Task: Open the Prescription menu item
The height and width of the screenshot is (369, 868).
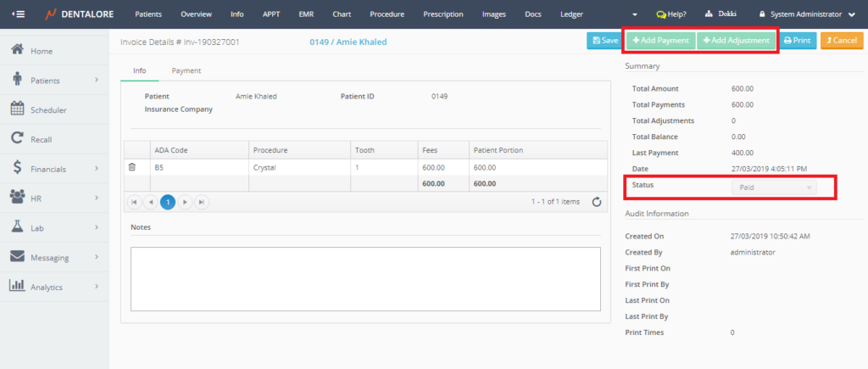Action: 444,14
